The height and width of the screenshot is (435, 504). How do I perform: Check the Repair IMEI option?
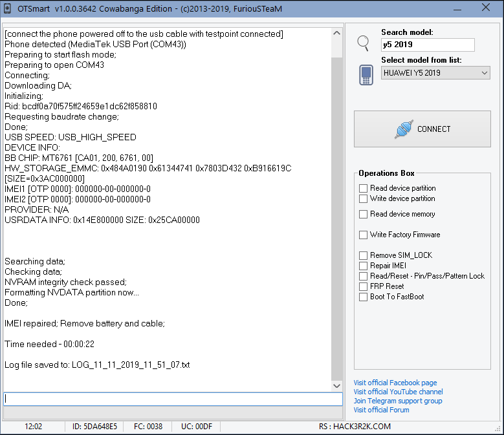pos(363,266)
